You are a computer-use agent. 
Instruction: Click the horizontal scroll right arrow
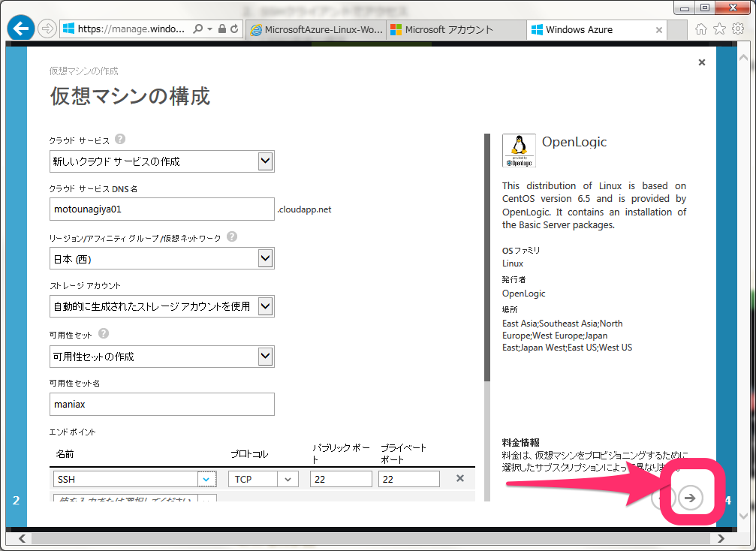tap(721, 538)
